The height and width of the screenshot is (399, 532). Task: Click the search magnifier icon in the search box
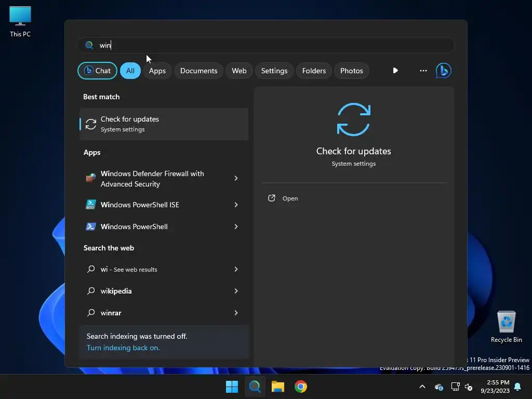pyautogui.click(x=89, y=45)
